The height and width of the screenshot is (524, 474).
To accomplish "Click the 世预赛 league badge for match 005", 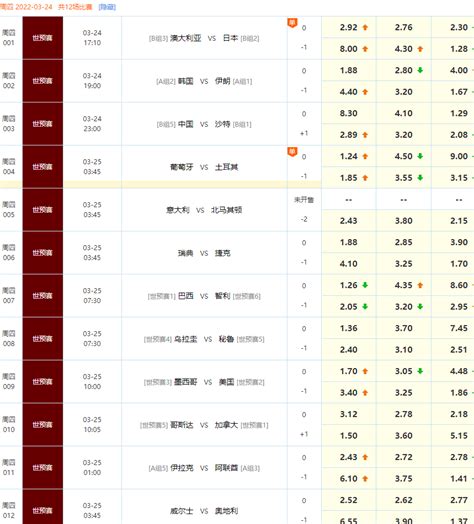I will tap(42, 210).
